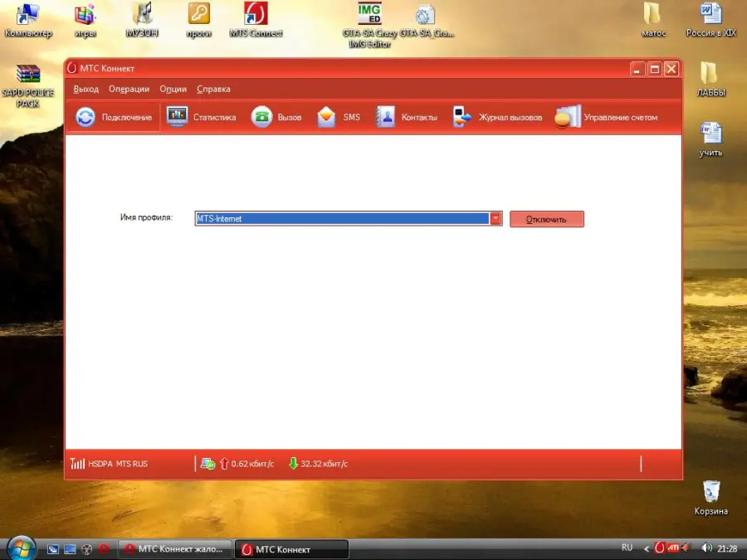This screenshot has width=747, height=560.
Task: Expand hidden tray icons arrow
Action: pos(646,548)
